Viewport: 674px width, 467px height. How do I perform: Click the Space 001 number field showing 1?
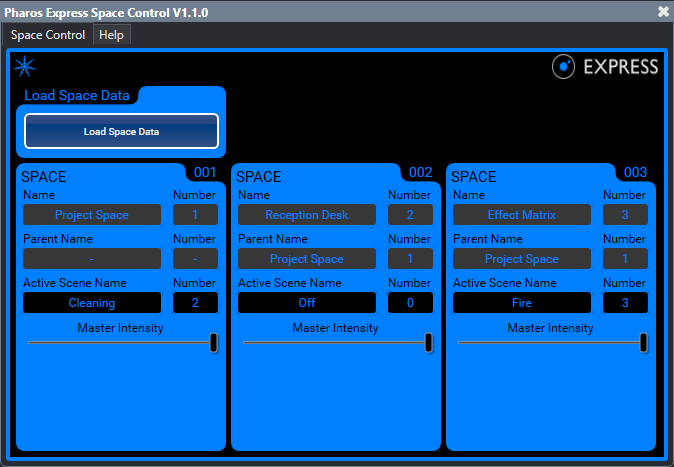tap(195, 215)
